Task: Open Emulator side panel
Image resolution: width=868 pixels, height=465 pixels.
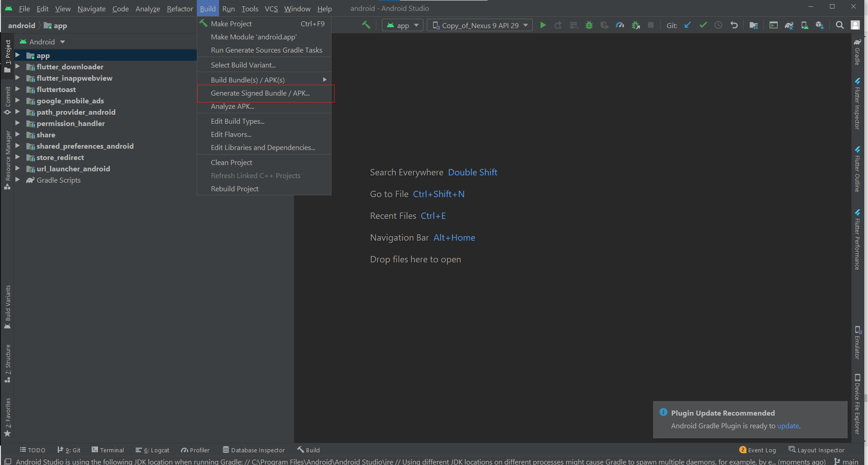Action: coord(857,343)
